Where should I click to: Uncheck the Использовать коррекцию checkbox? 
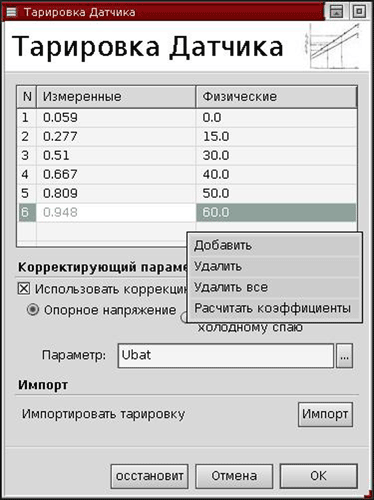(24, 289)
